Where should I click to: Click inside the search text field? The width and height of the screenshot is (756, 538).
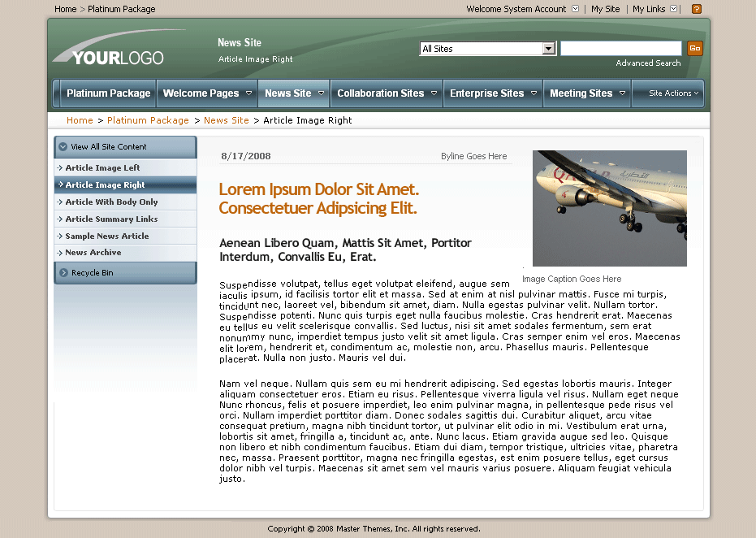pyautogui.click(x=620, y=49)
